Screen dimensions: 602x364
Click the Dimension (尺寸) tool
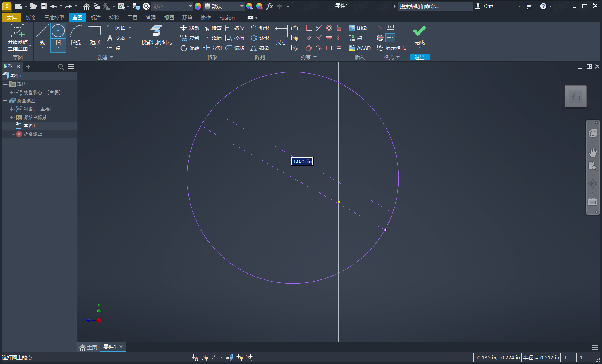coord(281,35)
